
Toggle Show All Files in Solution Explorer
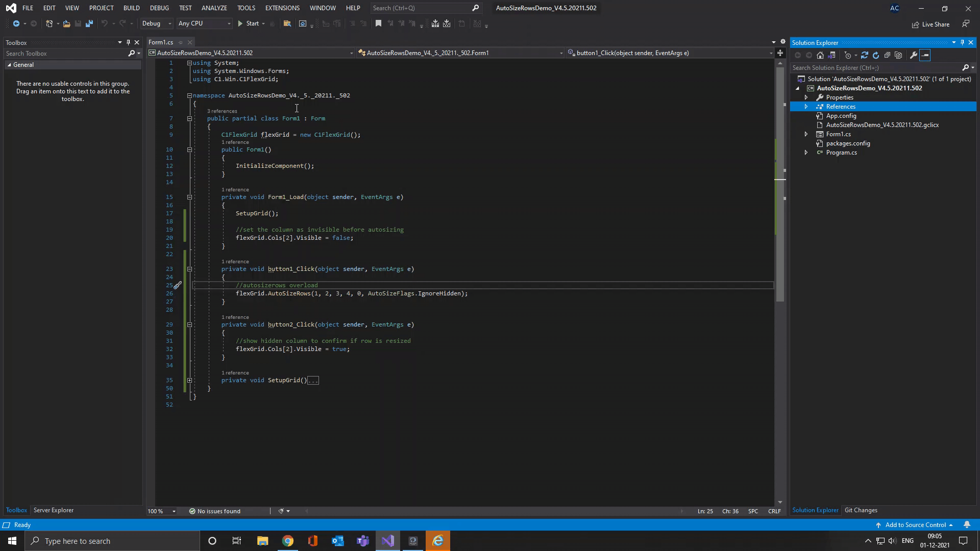(x=898, y=55)
